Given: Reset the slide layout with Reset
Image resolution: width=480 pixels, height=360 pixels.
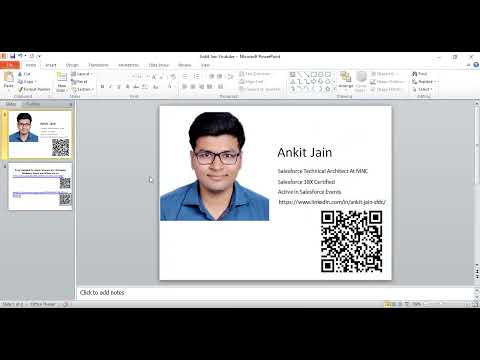Looking at the screenshot, I should click(x=79, y=82).
